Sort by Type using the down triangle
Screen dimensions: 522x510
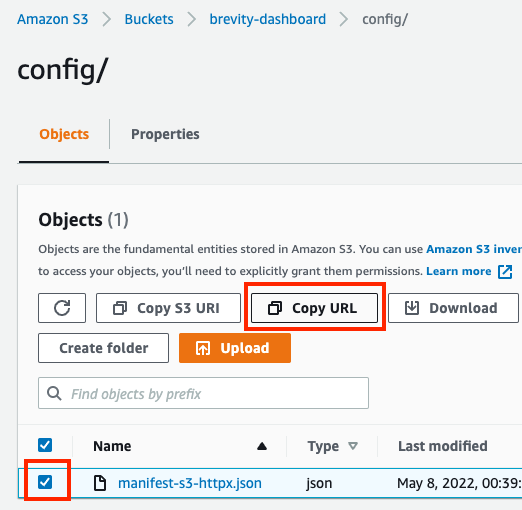pyautogui.click(x=353, y=446)
